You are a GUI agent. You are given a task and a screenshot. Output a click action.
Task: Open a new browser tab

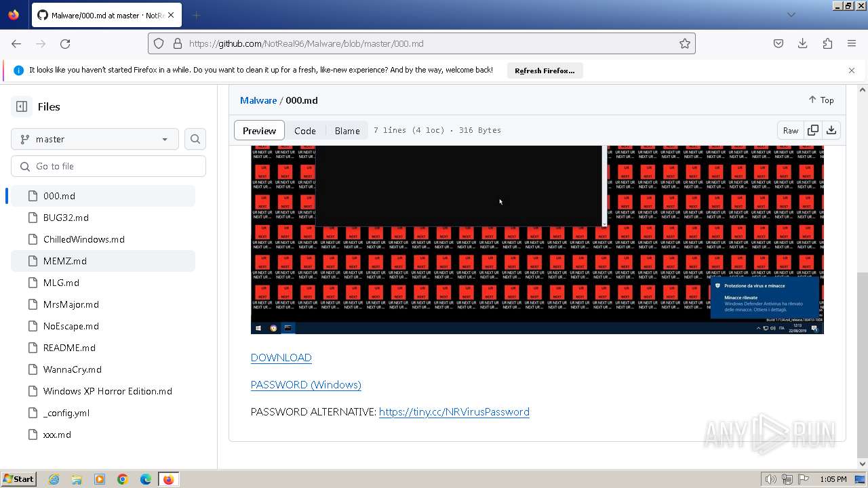coord(196,15)
